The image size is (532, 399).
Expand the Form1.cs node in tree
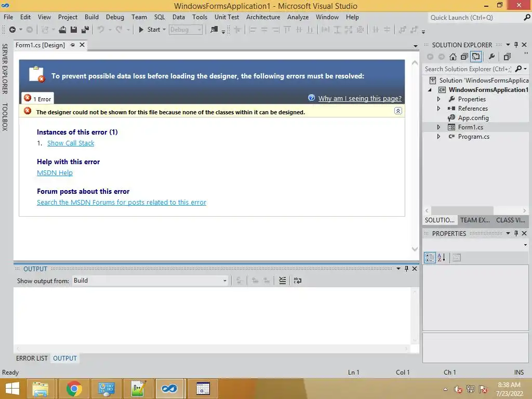438,127
